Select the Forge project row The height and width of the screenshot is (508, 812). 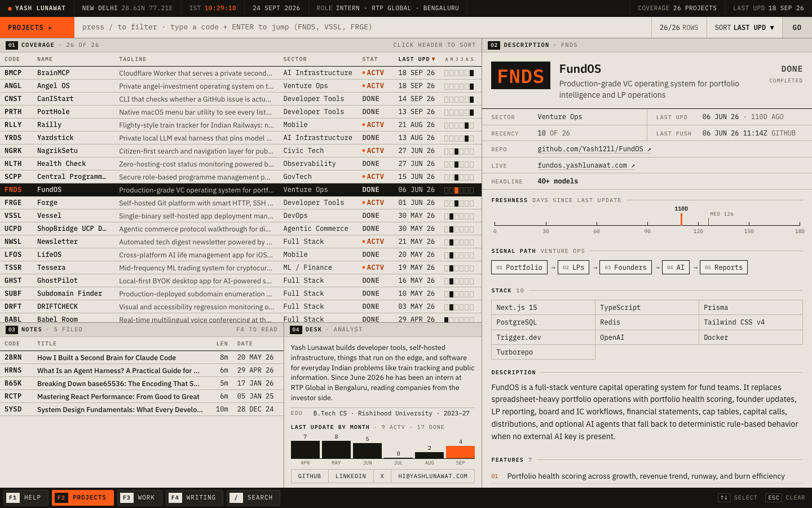(241, 203)
